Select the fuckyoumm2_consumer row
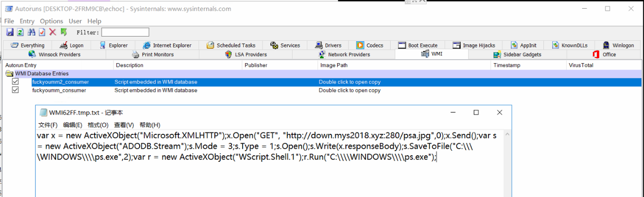 [x=323, y=82]
